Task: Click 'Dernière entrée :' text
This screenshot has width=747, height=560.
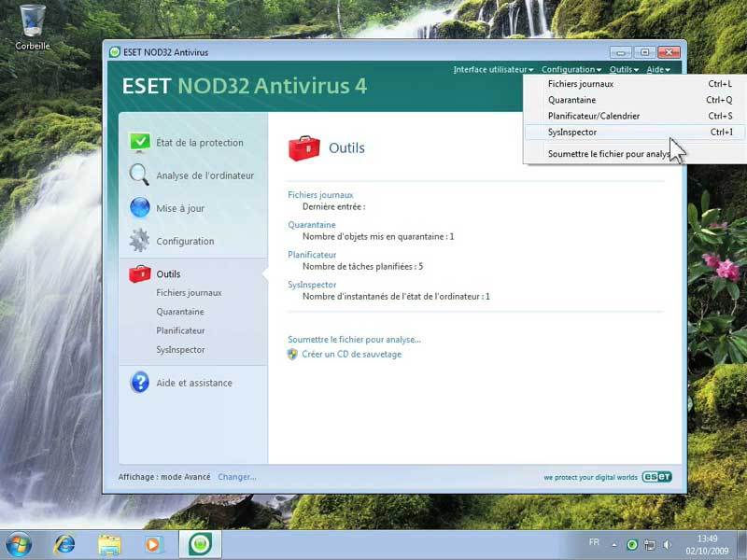Action: [x=333, y=206]
